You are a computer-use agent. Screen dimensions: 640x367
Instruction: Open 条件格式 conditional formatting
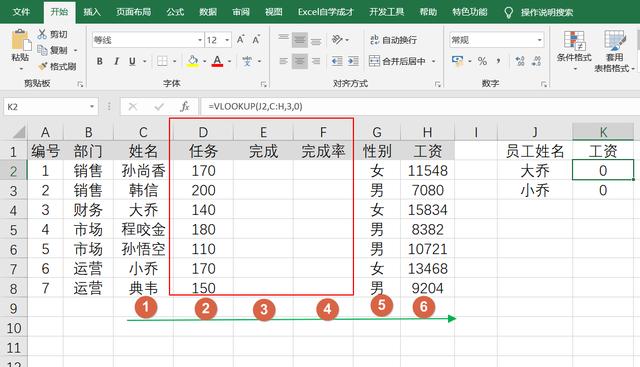(574, 50)
